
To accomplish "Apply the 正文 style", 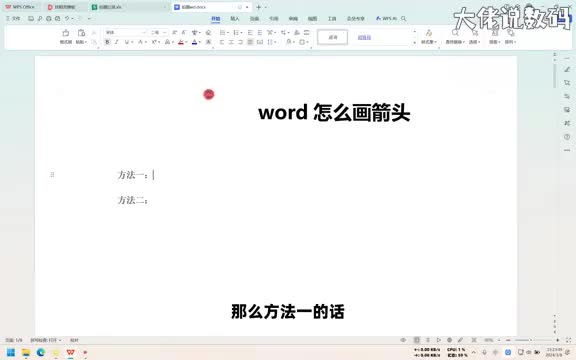I will 332,37.
